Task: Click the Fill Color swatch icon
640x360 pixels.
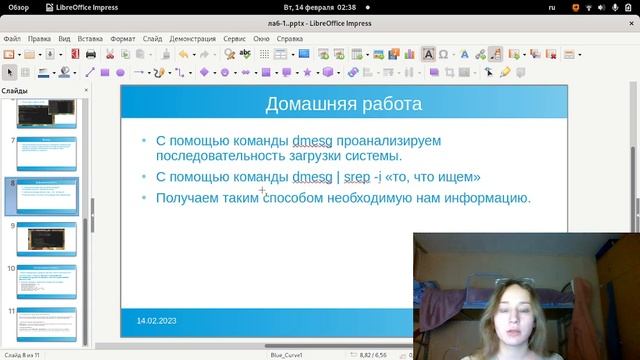Action: click(64, 73)
